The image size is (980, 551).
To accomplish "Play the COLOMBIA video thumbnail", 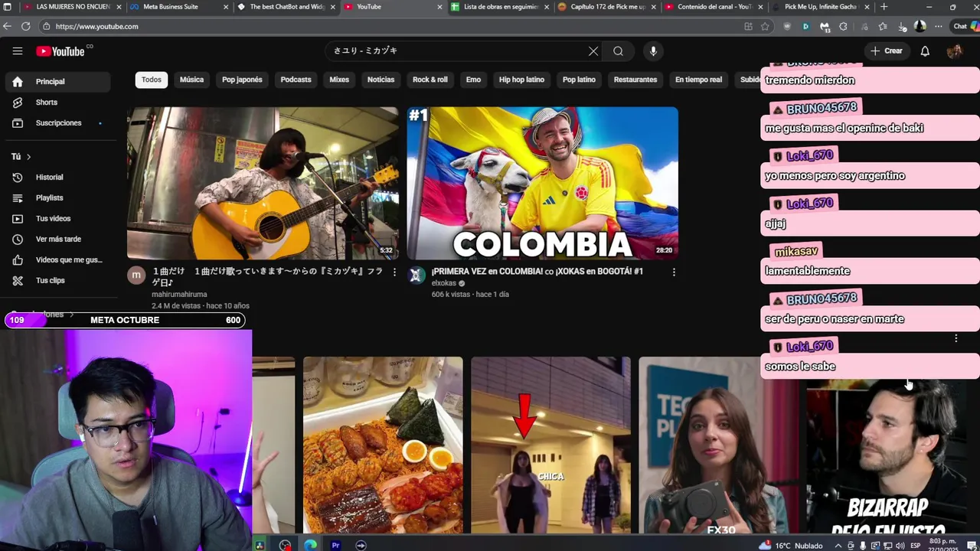I will click(542, 184).
